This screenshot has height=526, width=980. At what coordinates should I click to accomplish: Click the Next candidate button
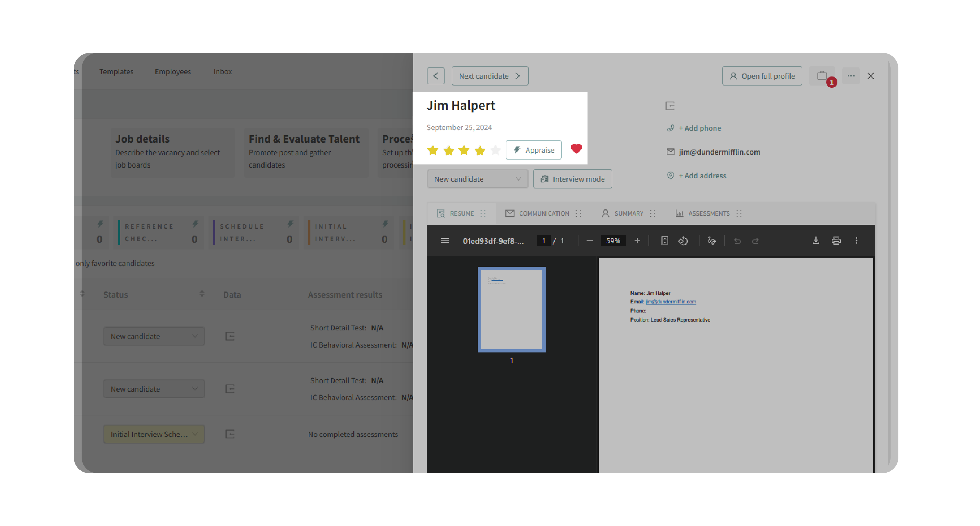(x=490, y=76)
